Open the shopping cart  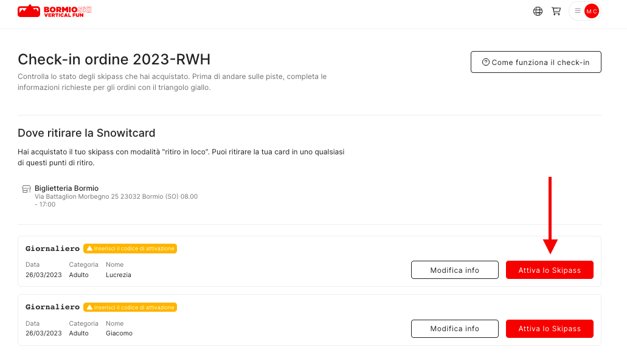(556, 11)
